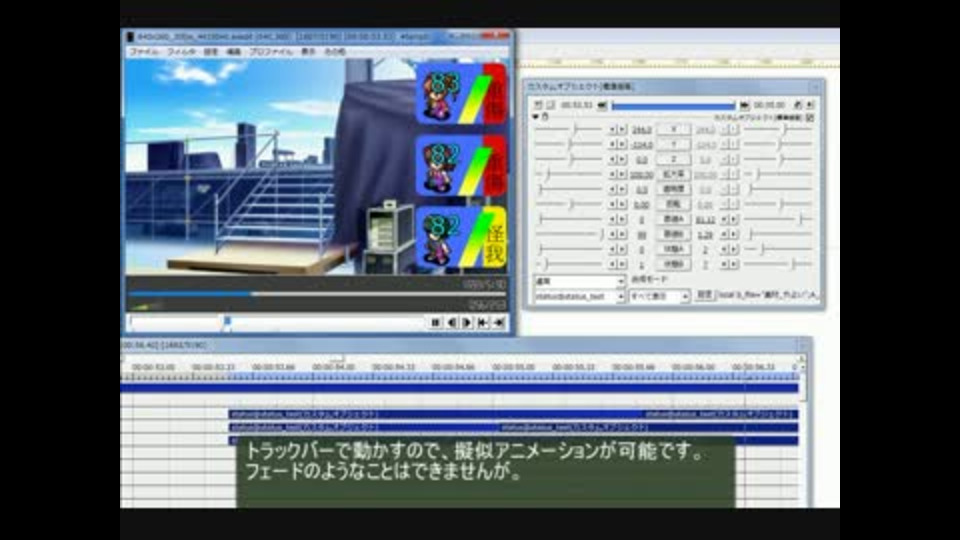Image resolution: width=960 pixels, height=540 pixels.
Task: Click the object duration progress bar
Action: coord(673,106)
